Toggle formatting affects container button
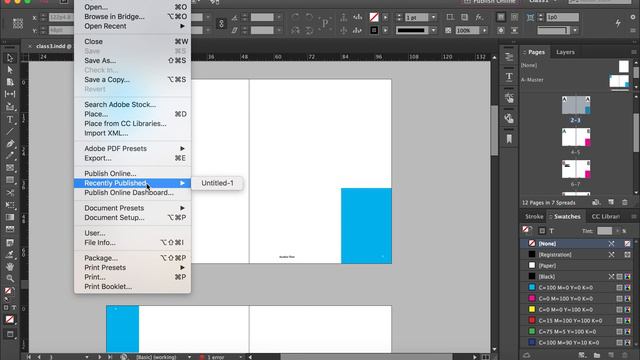Screen dimensions: 640x360 coord(542,231)
